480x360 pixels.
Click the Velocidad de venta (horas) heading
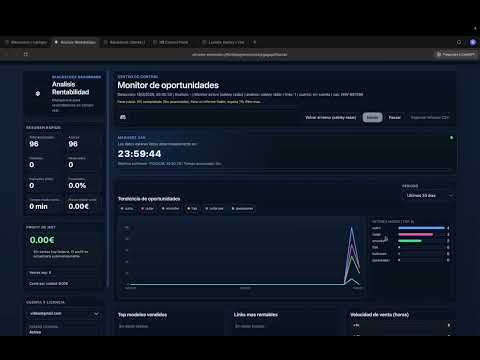coord(380,315)
